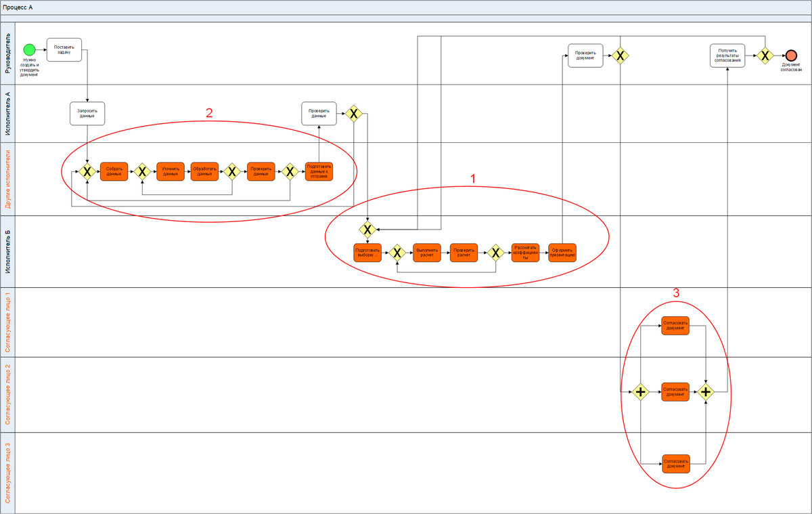
Task: Click the orange 'Собрать данные' task
Action: point(114,171)
